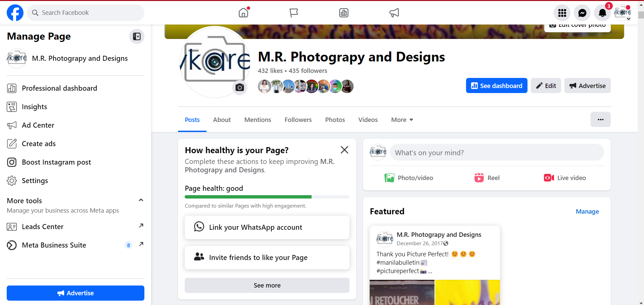The width and height of the screenshot is (644, 305).
Task: Start a Live video
Action: [x=565, y=178]
